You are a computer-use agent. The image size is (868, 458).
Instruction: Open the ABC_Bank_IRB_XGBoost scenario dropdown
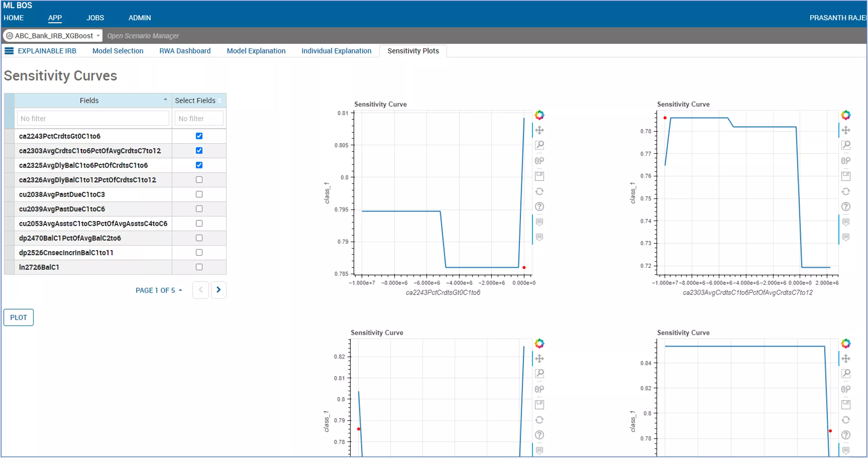tap(97, 35)
